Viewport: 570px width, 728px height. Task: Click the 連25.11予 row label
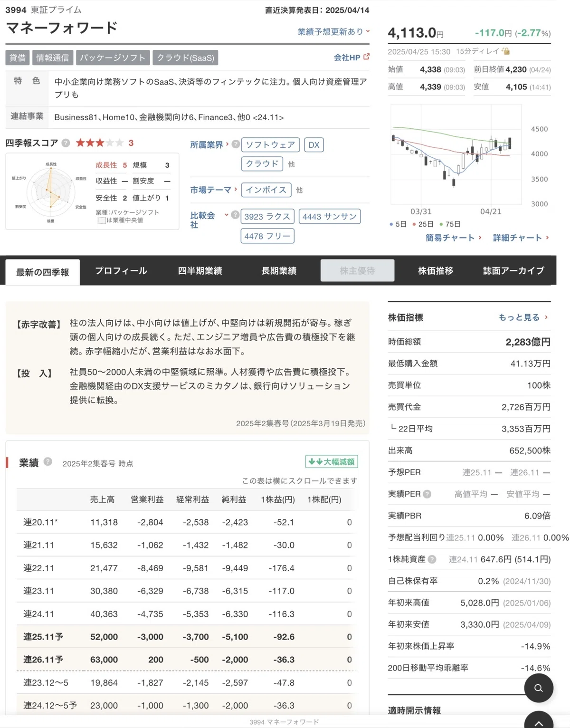point(43,637)
